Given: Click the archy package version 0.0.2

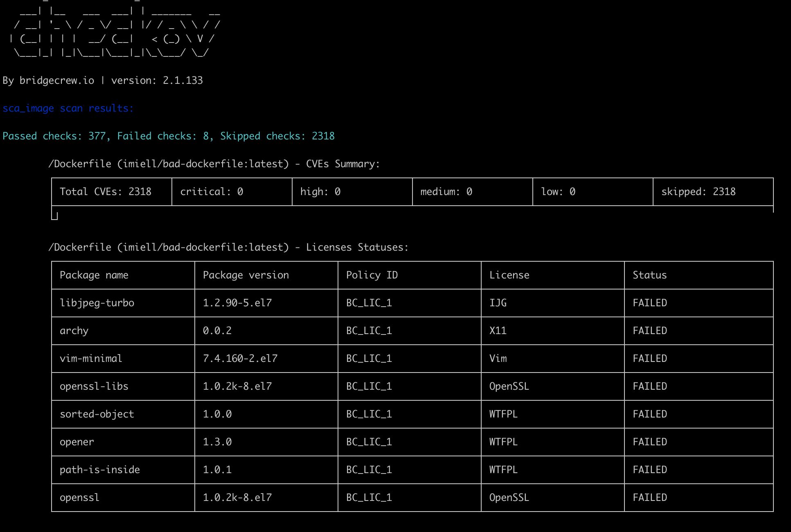Looking at the screenshot, I should point(217,331).
